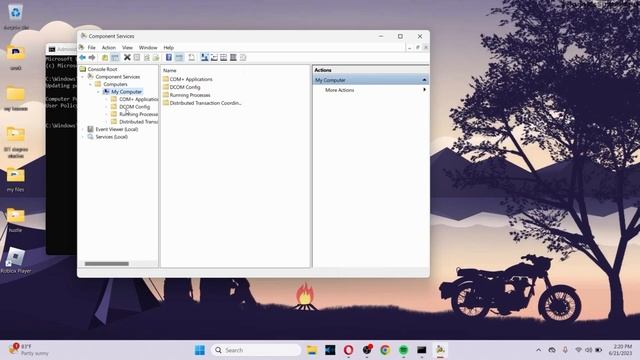Open Google Chrome from the taskbar

(385, 350)
